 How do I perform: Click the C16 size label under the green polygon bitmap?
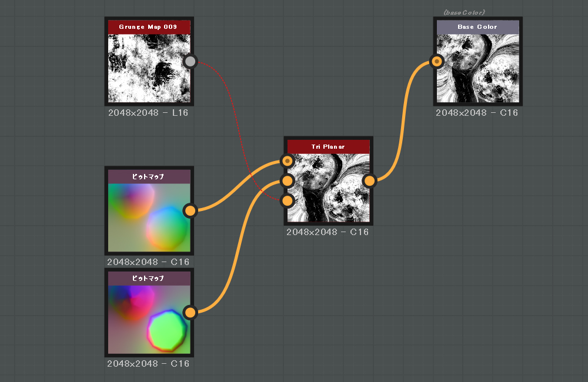click(x=148, y=364)
